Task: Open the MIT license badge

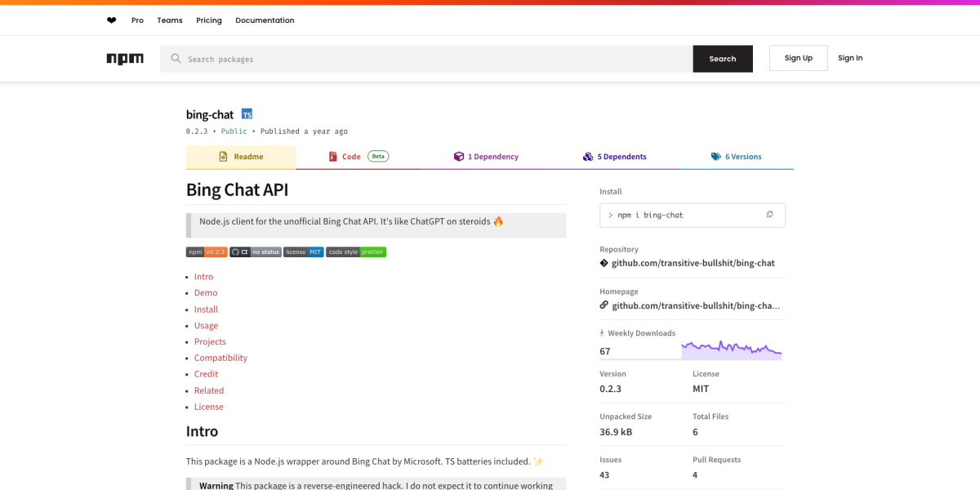Action: pyautogui.click(x=303, y=252)
